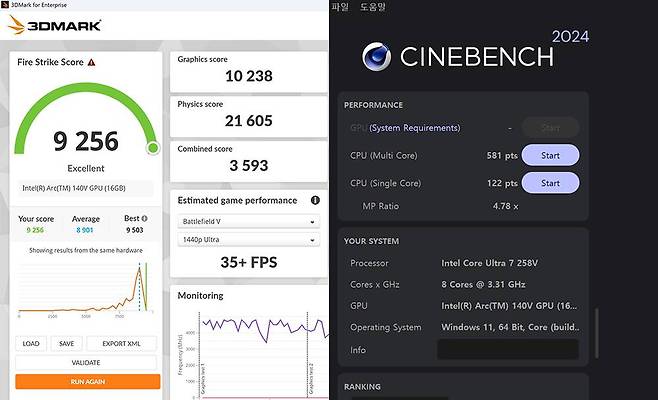Click the MP Ratio value 4.78 x
The height and width of the screenshot is (400, 658).
pos(505,206)
